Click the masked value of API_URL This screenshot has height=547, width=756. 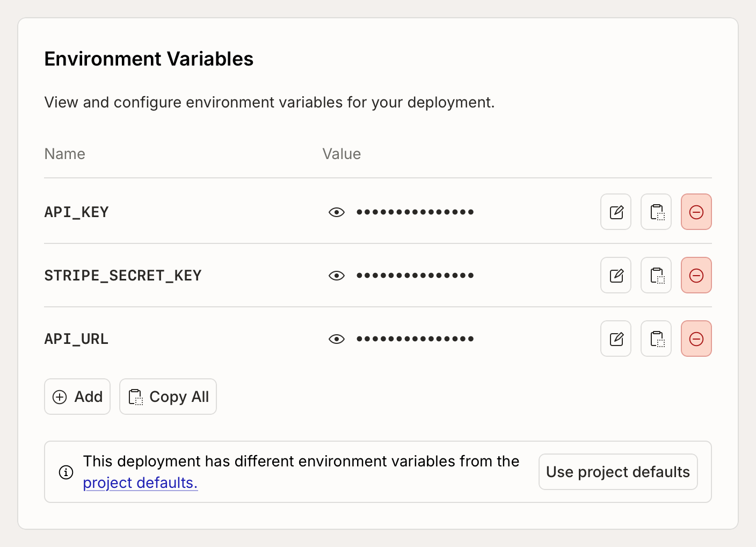415,339
